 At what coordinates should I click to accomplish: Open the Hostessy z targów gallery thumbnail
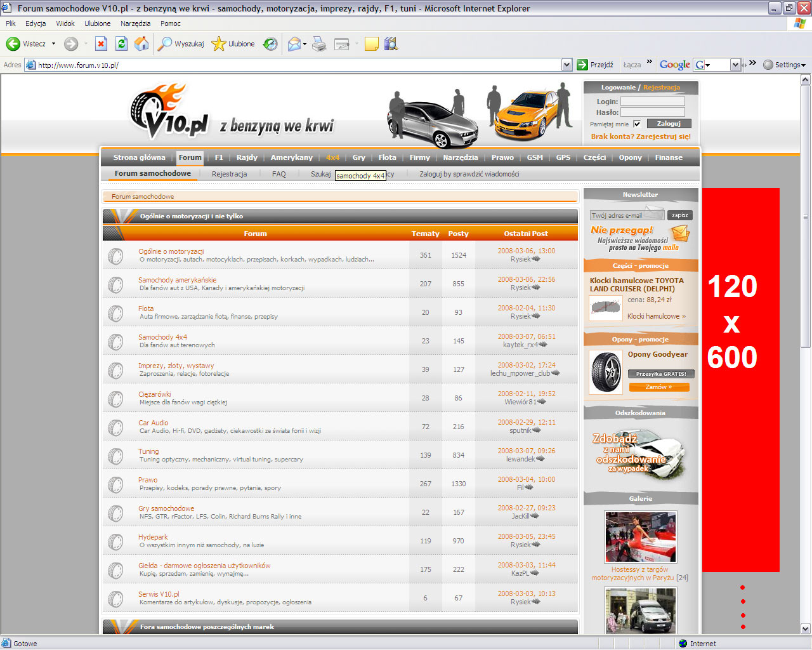pyautogui.click(x=641, y=537)
